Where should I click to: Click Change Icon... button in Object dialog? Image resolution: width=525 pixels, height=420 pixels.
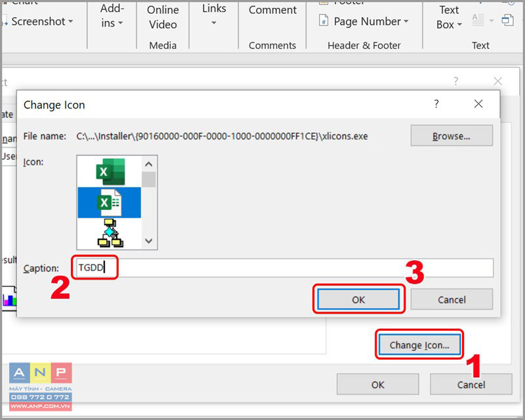(x=419, y=345)
